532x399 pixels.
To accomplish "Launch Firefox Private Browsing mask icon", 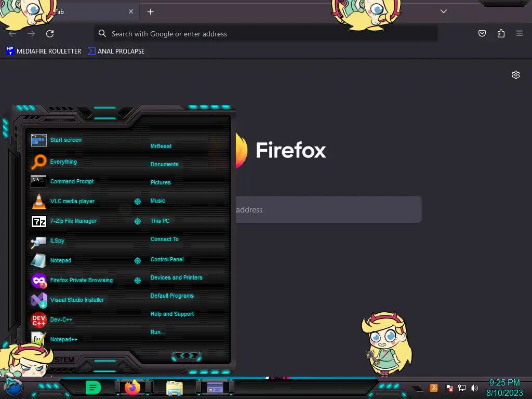I will click(38, 280).
